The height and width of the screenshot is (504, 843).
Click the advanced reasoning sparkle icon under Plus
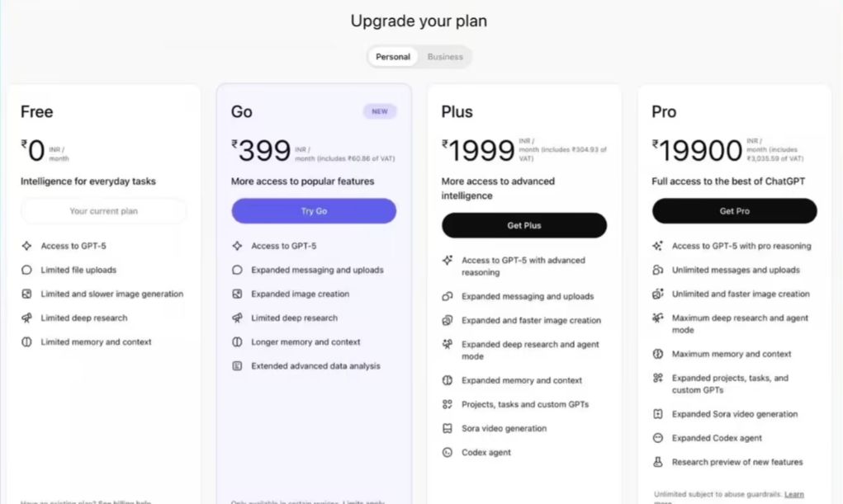tap(448, 259)
